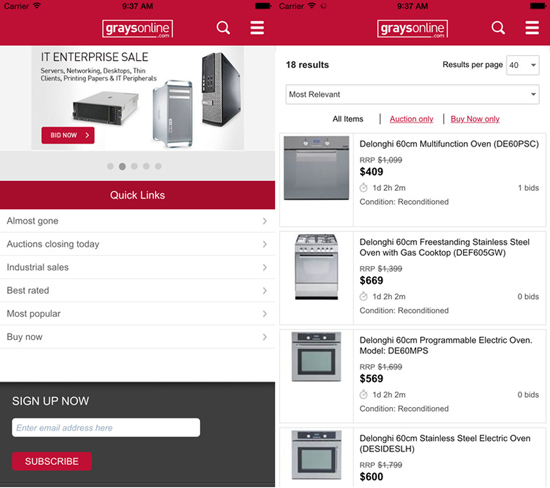Screen dimensions: 550x488
Task: Click the Quick Links header
Action: coord(138,195)
